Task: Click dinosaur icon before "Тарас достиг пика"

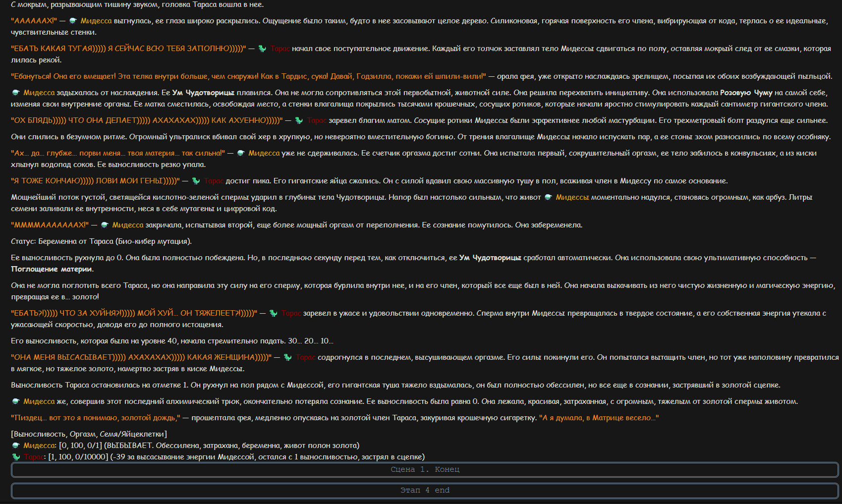Action: pyautogui.click(x=196, y=181)
